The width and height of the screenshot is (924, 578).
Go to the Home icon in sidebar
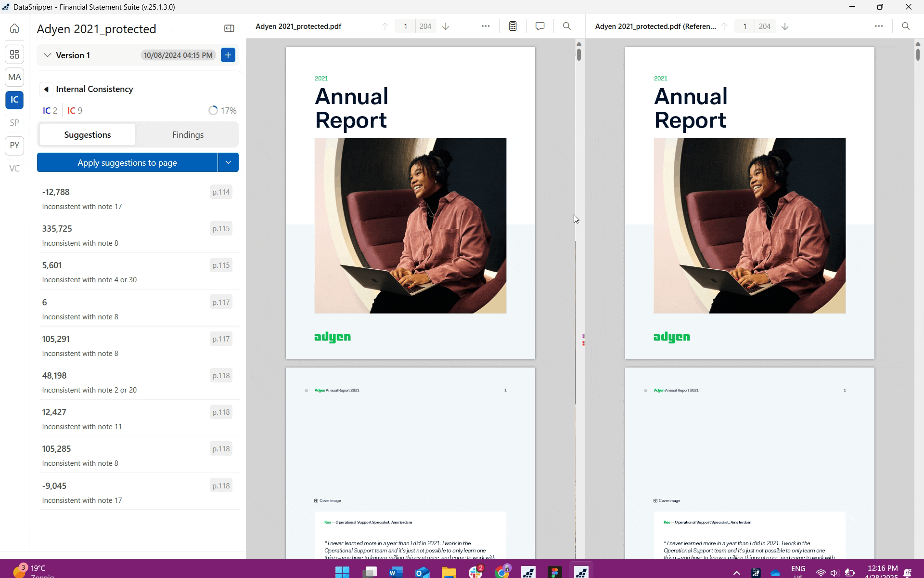(x=14, y=28)
